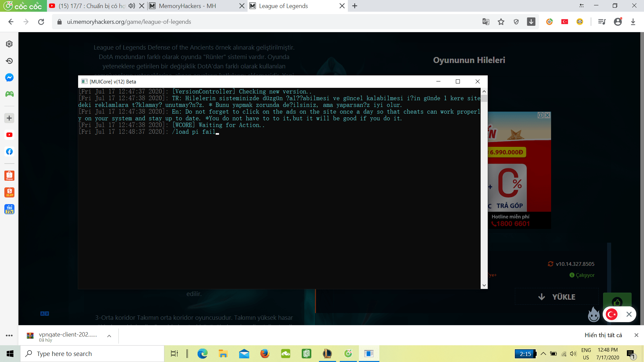Select Turkish flag language toggle
Image resolution: width=644 pixels, height=362 pixels.
612,314
